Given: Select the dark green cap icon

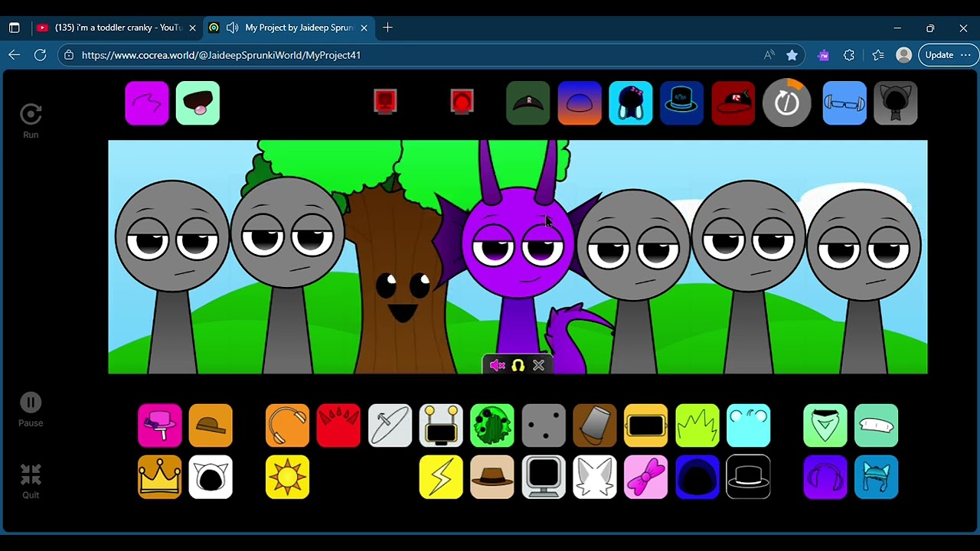Looking at the screenshot, I should point(528,103).
